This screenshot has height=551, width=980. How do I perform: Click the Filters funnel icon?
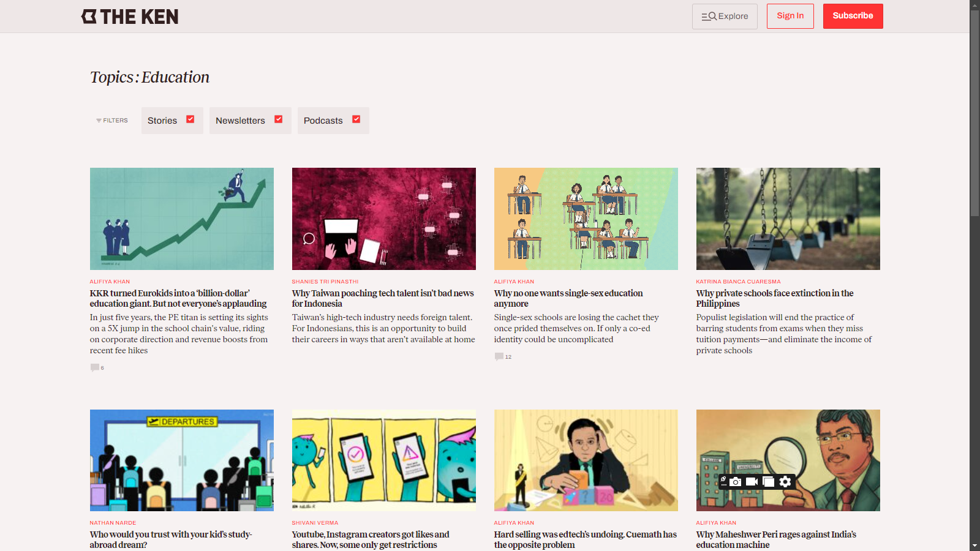click(x=99, y=121)
